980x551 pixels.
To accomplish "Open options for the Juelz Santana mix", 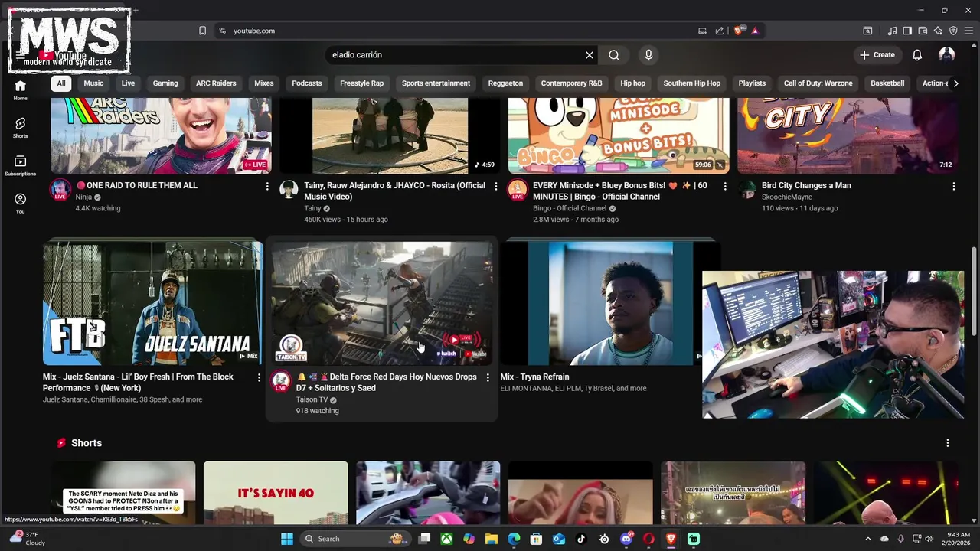I will pyautogui.click(x=259, y=377).
